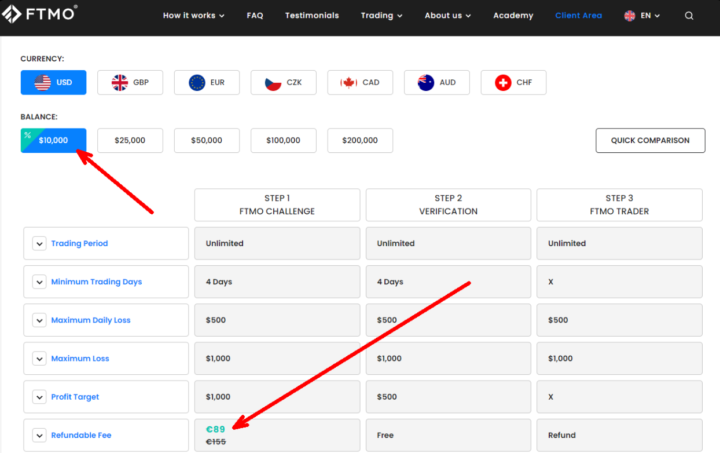Click the FTMO logo
The width and height of the screenshot is (720, 453).
coord(39,14)
